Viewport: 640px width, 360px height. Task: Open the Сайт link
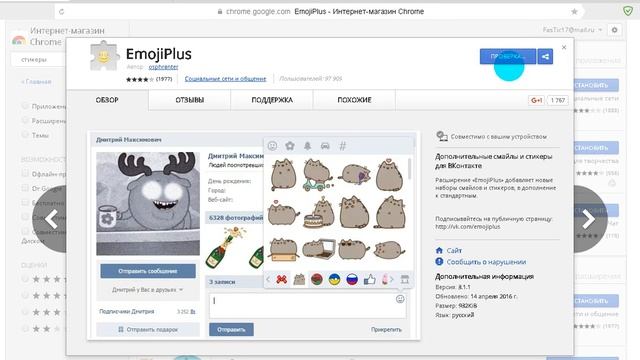pos(454,250)
